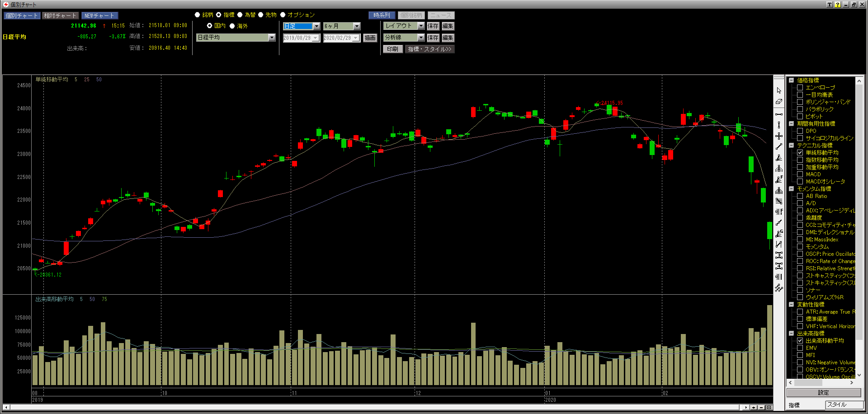This screenshot has height=414, width=868.
Task: Select the fan tool marked F
Action: pyautogui.click(x=778, y=179)
